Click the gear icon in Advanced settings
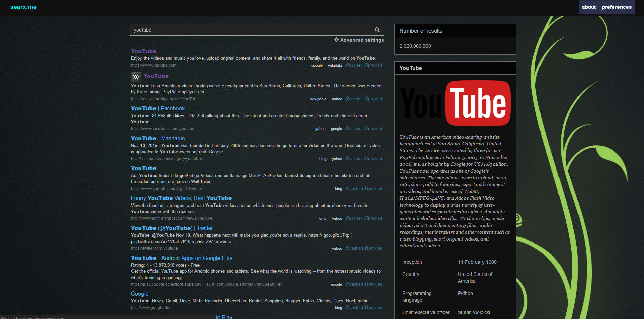Image resolution: width=644 pixels, height=319 pixels. coord(336,40)
